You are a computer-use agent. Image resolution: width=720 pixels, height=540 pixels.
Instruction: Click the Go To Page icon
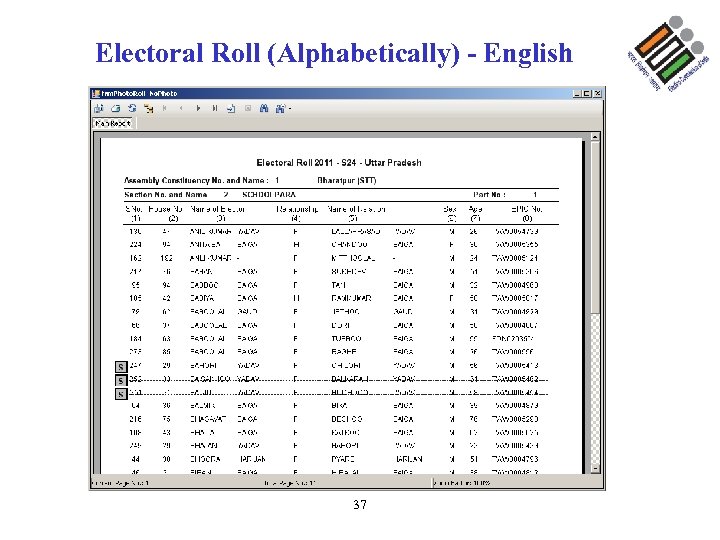point(231,108)
